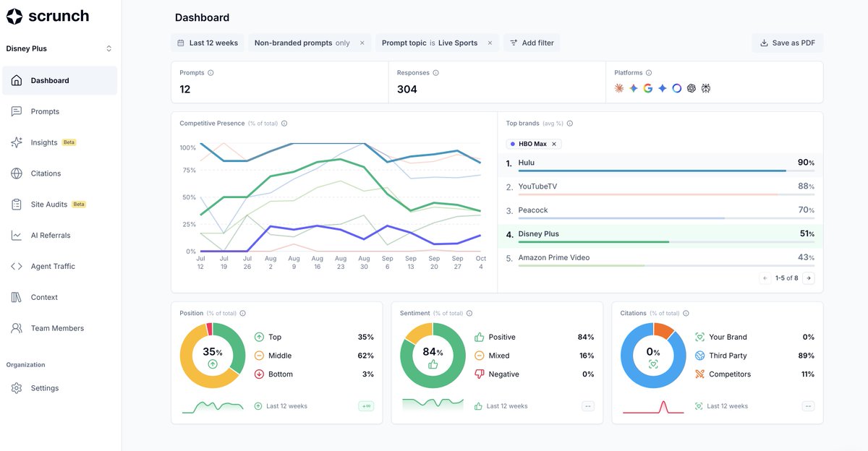Remove the HBO Max brand chip
The height and width of the screenshot is (451, 868).
click(x=555, y=144)
